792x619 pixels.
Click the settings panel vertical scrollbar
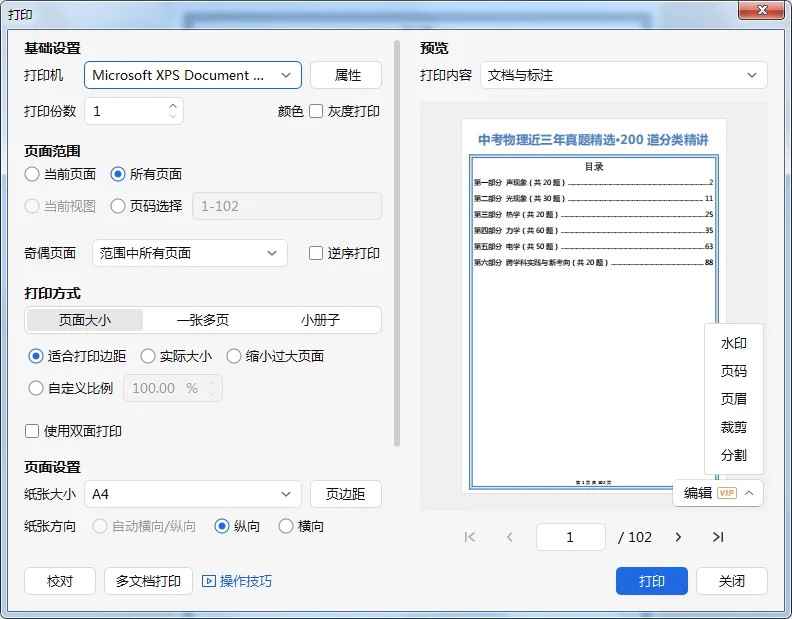(x=397, y=243)
